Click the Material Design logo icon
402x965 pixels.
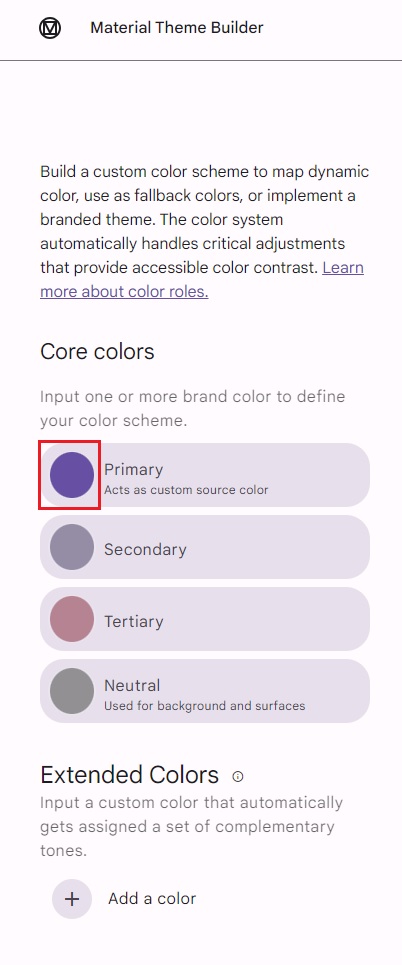[50, 28]
